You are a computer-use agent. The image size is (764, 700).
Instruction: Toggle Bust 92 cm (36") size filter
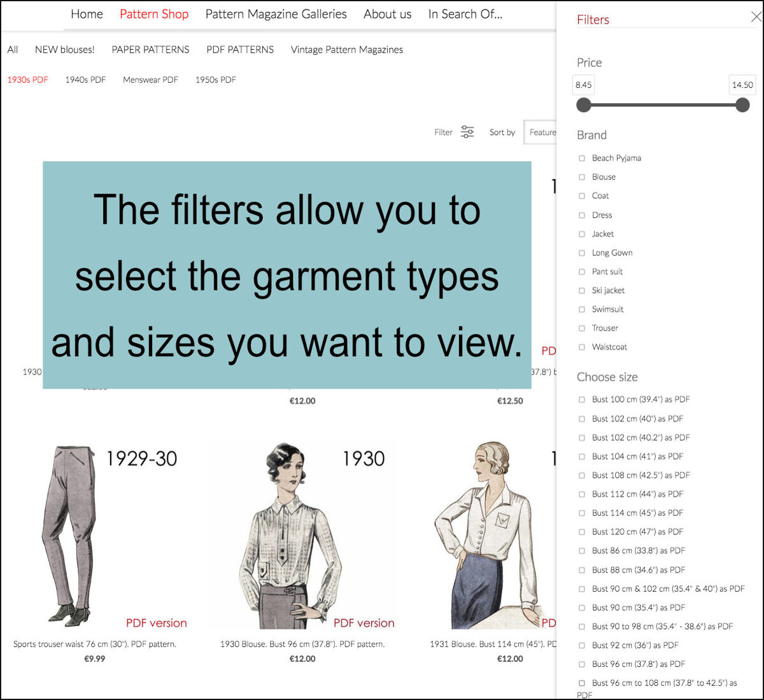[x=582, y=645]
